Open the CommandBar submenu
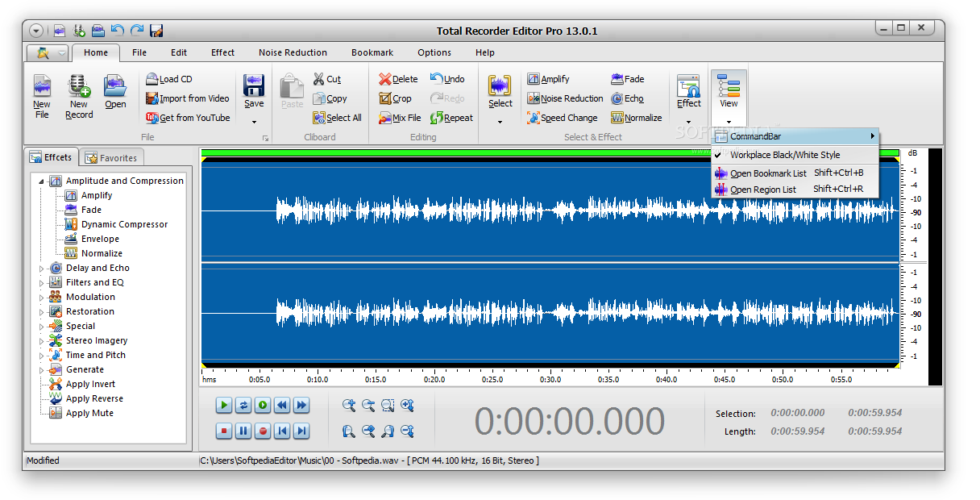This screenshot has height=500, width=980. [795, 136]
